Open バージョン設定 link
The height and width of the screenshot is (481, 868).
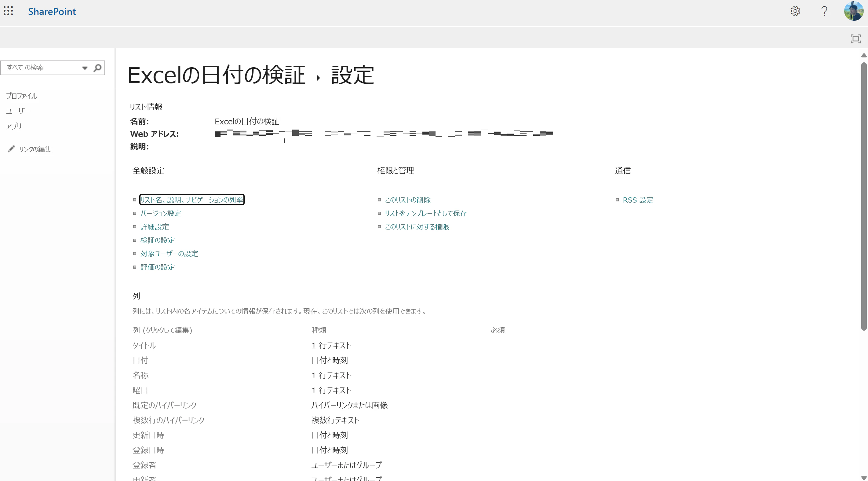coord(160,213)
